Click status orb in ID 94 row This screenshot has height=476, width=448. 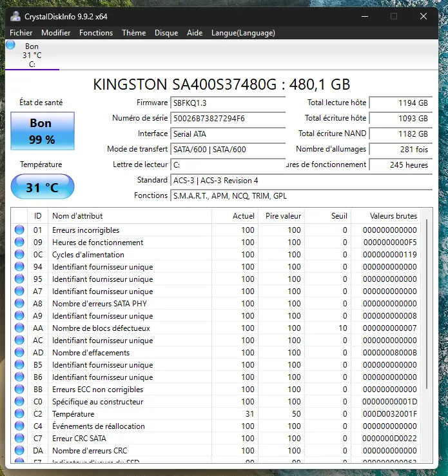[19, 266]
